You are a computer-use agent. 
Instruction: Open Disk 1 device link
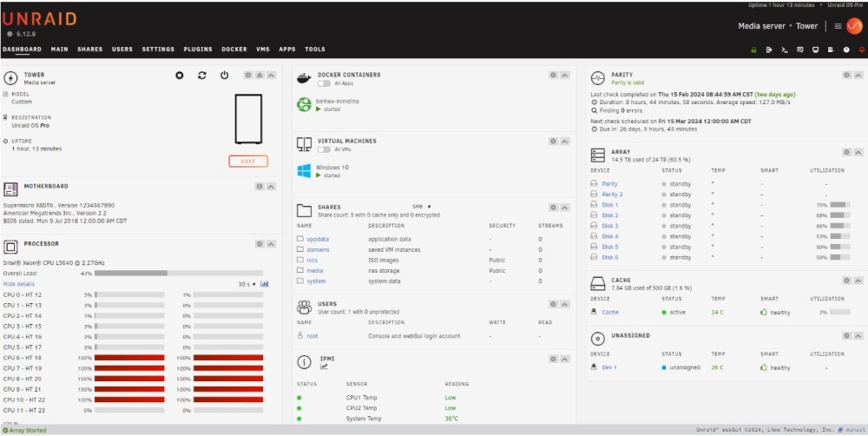609,205
